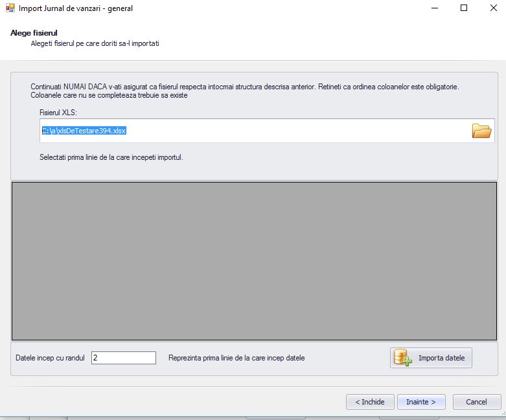Click the application icon in title bar
Image resolution: width=506 pixels, height=420 pixels.
[9, 8]
